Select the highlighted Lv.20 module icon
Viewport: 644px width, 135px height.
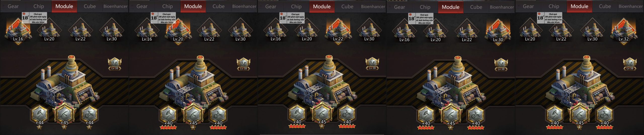pos(178,31)
